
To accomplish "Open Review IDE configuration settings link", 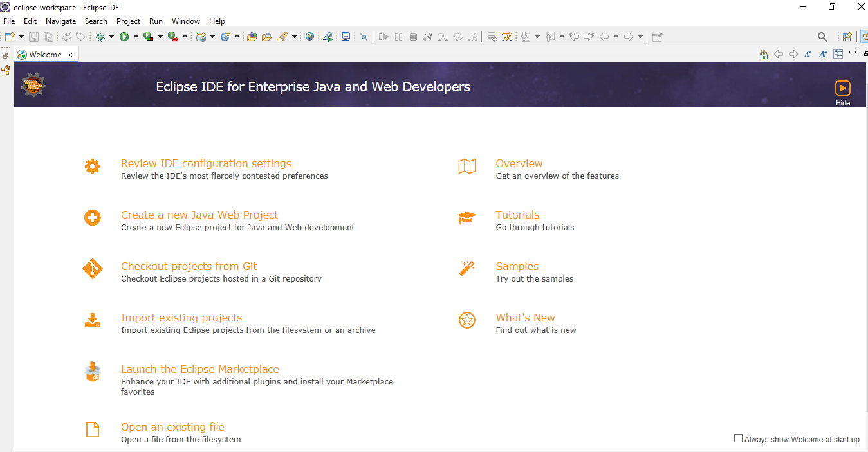I will [x=206, y=163].
